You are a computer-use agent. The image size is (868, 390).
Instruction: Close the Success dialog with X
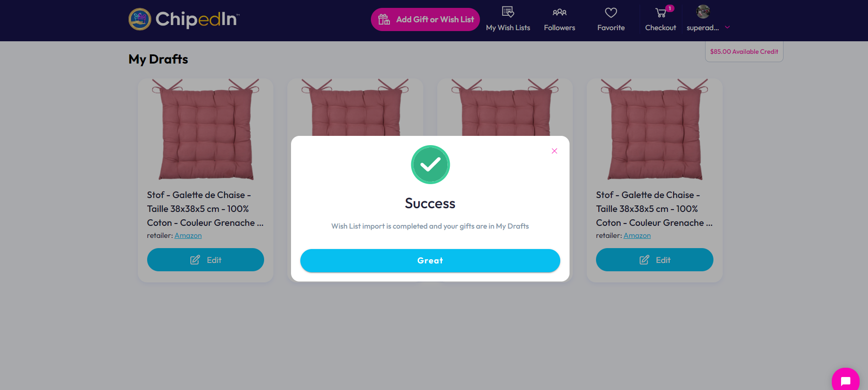tap(554, 151)
